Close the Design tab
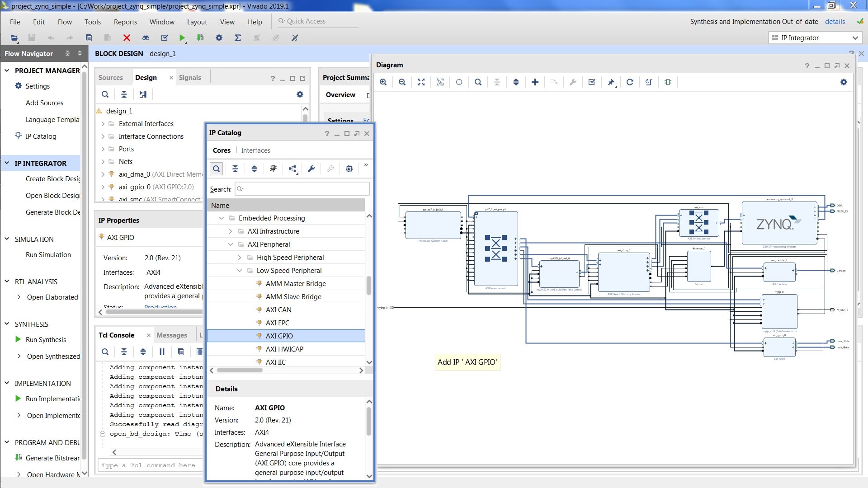Viewport: 868px width, 488px height. click(171, 78)
